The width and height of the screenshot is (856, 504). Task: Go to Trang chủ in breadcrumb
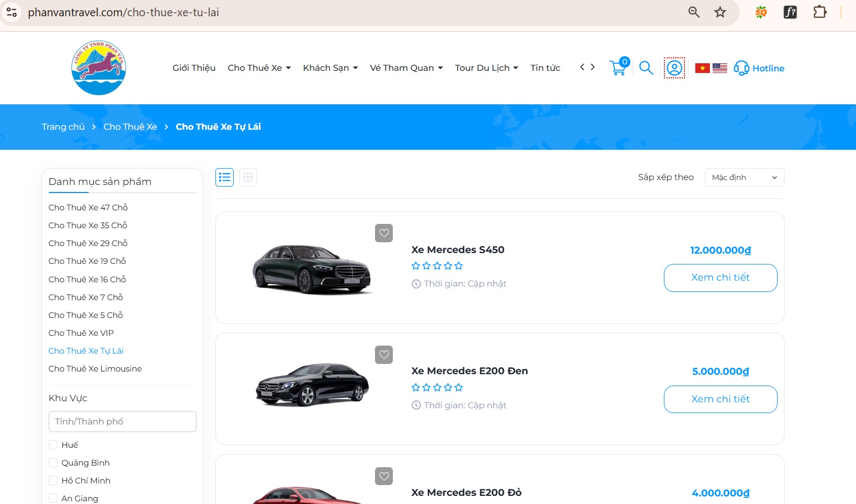tap(63, 127)
